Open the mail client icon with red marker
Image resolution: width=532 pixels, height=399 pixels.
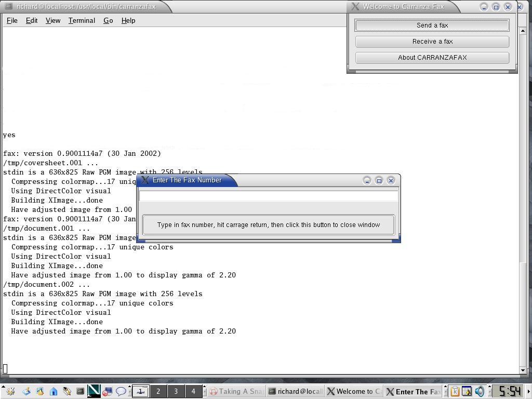click(x=107, y=391)
